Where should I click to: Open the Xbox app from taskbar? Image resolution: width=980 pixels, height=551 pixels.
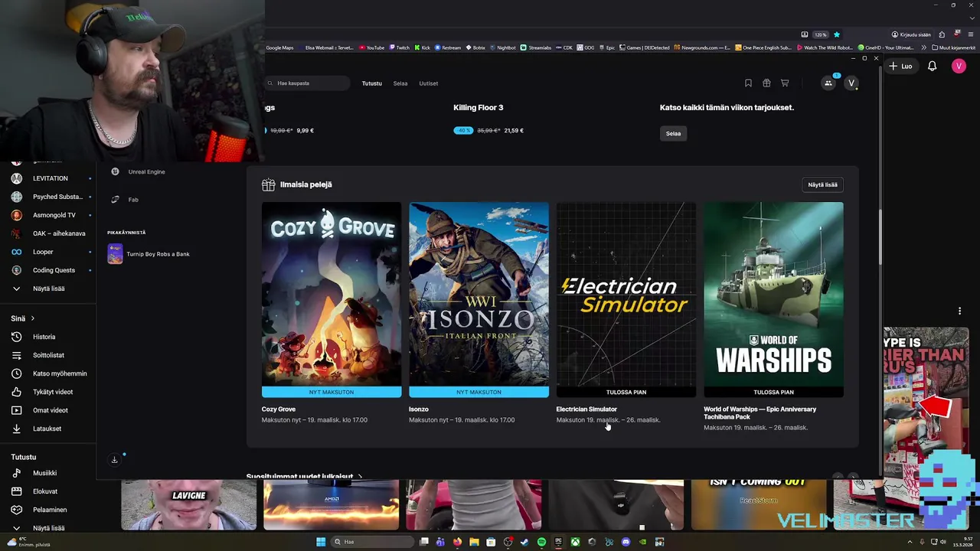click(x=575, y=542)
